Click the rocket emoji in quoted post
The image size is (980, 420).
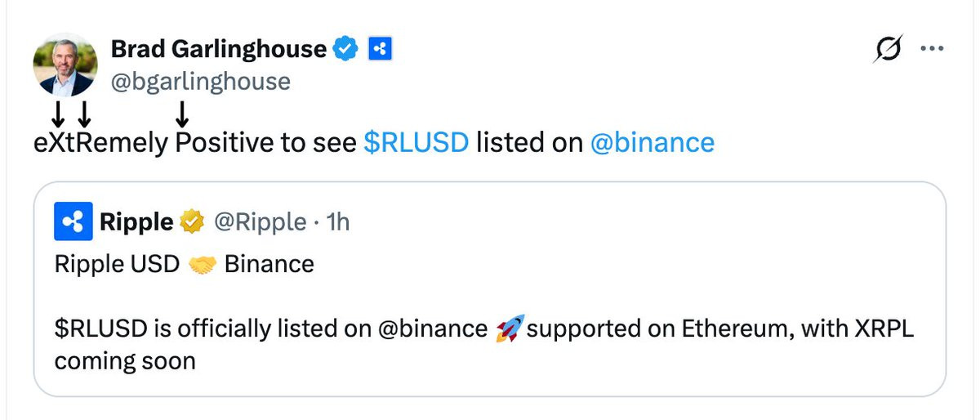tap(509, 328)
